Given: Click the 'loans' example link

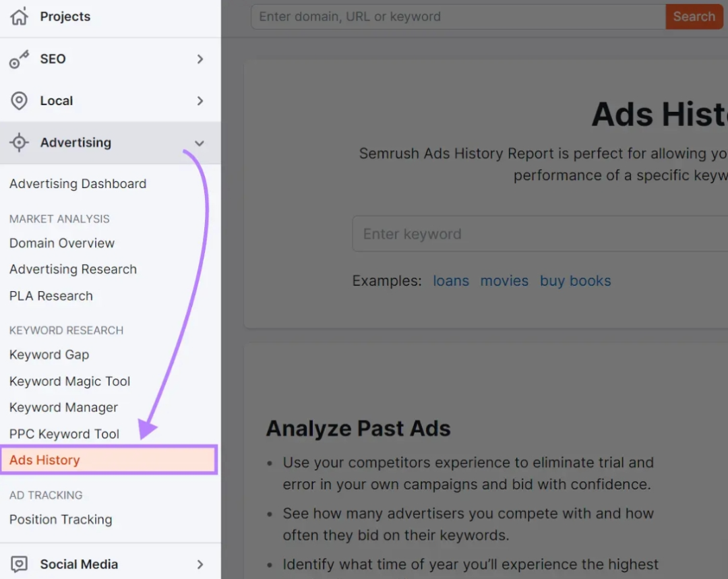Looking at the screenshot, I should [451, 281].
